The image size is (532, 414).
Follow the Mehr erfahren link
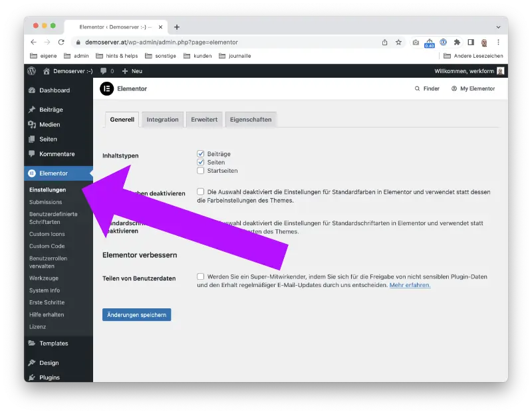pos(410,285)
